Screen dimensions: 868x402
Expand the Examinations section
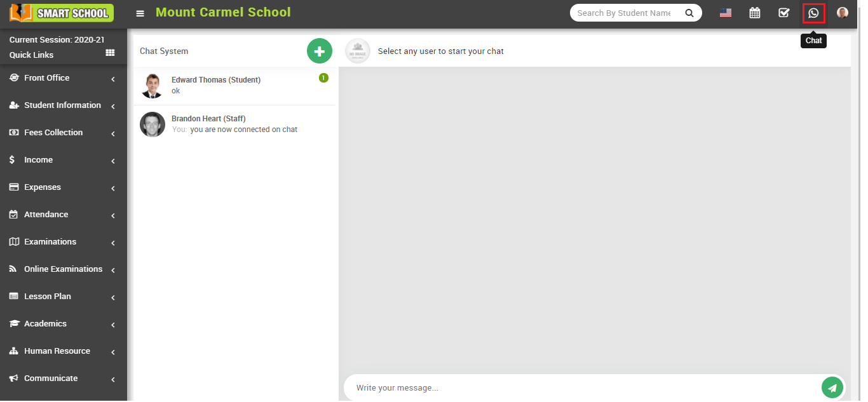(x=50, y=241)
